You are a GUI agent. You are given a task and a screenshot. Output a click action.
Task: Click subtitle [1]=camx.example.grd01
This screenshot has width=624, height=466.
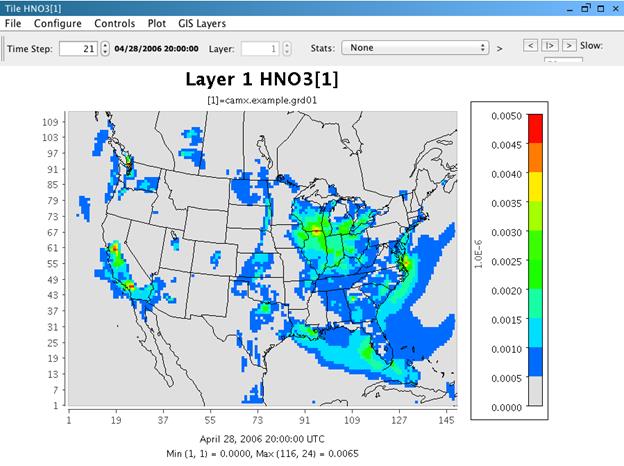click(262, 100)
